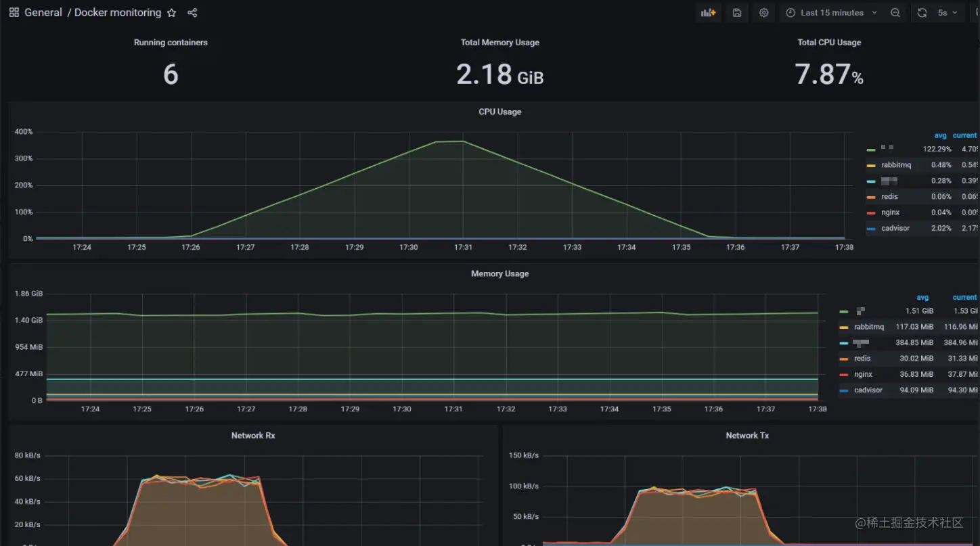Open the dashboards grid icon
The width and height of the screenshot is (980, 546).
tap(14, 13)
